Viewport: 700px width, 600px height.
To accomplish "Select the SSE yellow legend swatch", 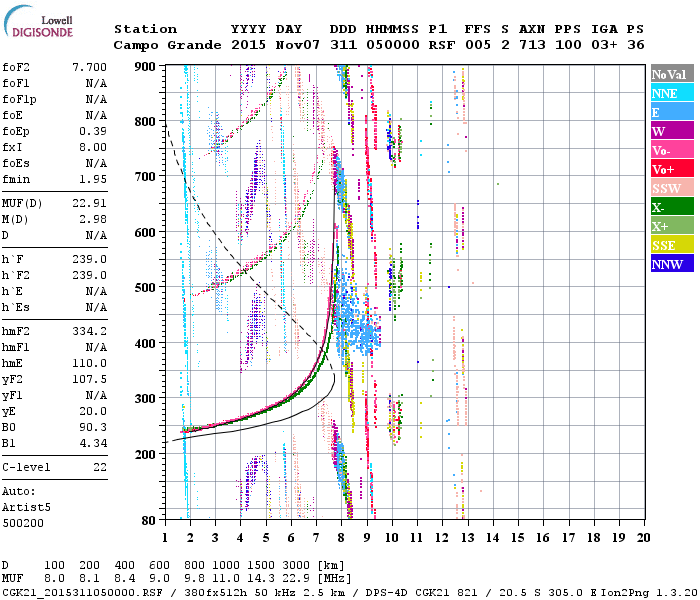I will [x=672, y=245].
